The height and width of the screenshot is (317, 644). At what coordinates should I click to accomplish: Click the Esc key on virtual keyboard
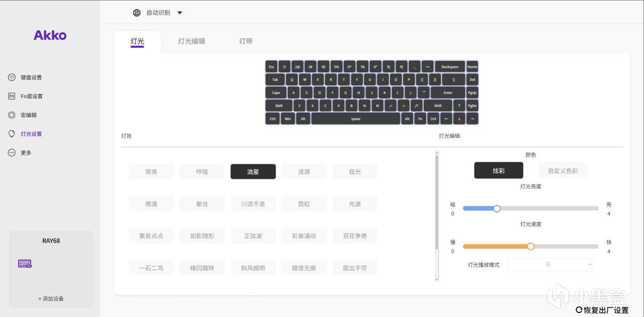(x=271, y=66)
